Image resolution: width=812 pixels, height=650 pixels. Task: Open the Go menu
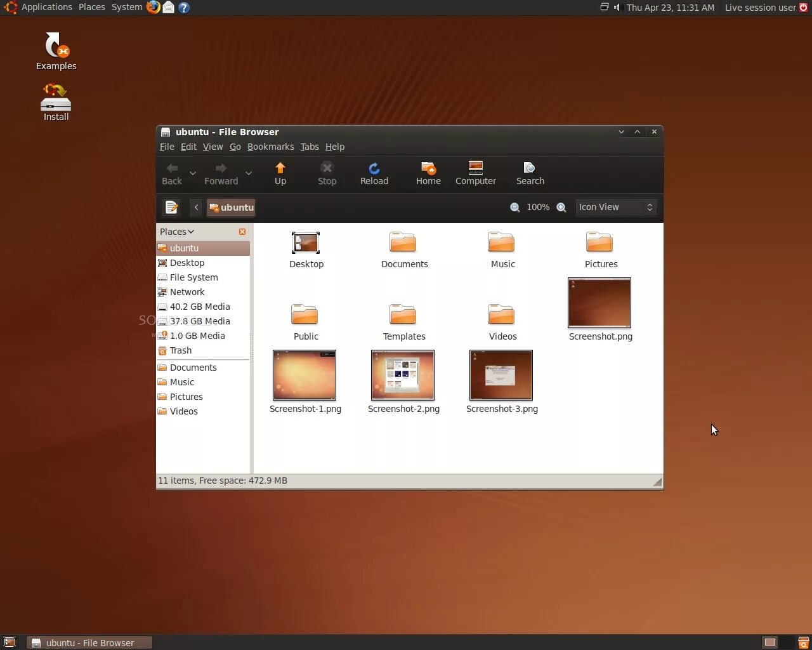[x=235, y=147]
